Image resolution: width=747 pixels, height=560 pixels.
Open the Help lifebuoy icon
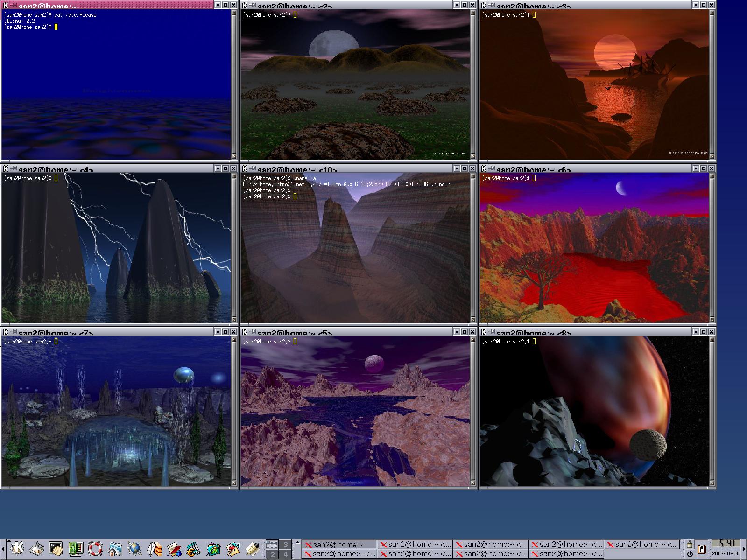click(95, 548)
